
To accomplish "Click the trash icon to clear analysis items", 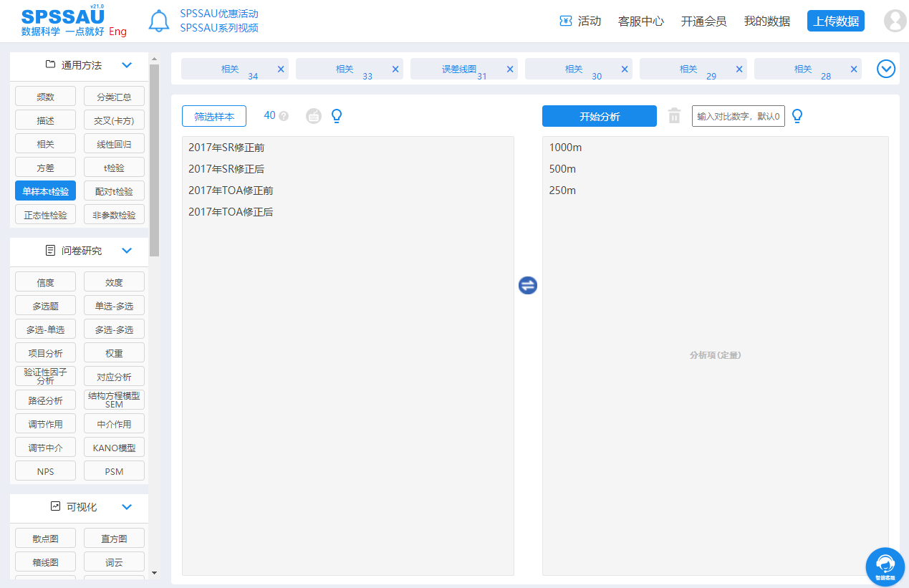I will click(673, 115).
